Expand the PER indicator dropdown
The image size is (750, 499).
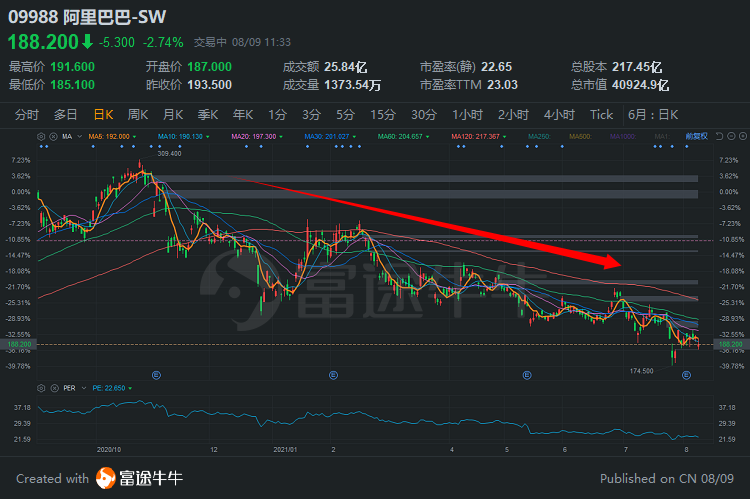pyautogui.click(x=84, y=388)
